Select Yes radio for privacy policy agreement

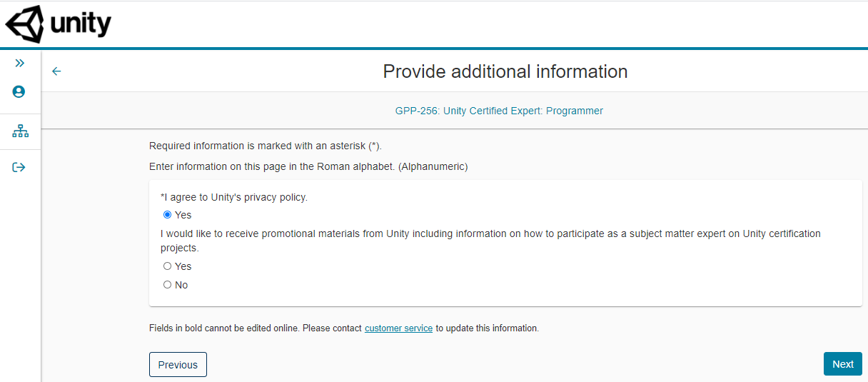pos(168,215)
